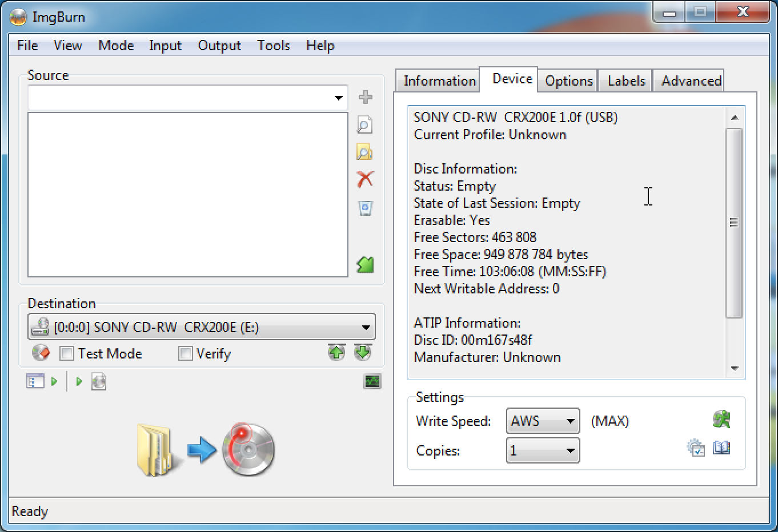
Task: Click the (MAX) write speed label
Action: click(x=609, y=421)
